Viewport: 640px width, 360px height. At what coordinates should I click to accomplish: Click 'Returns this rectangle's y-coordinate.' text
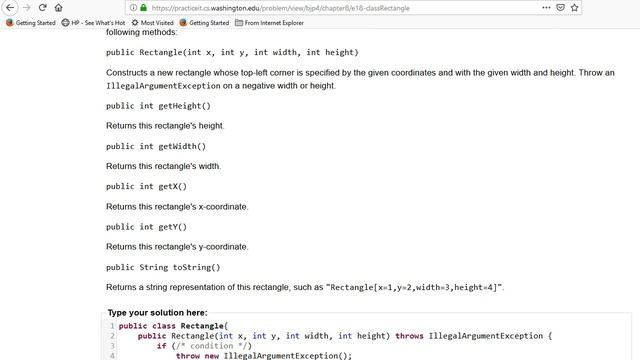(x=177, y=247)
